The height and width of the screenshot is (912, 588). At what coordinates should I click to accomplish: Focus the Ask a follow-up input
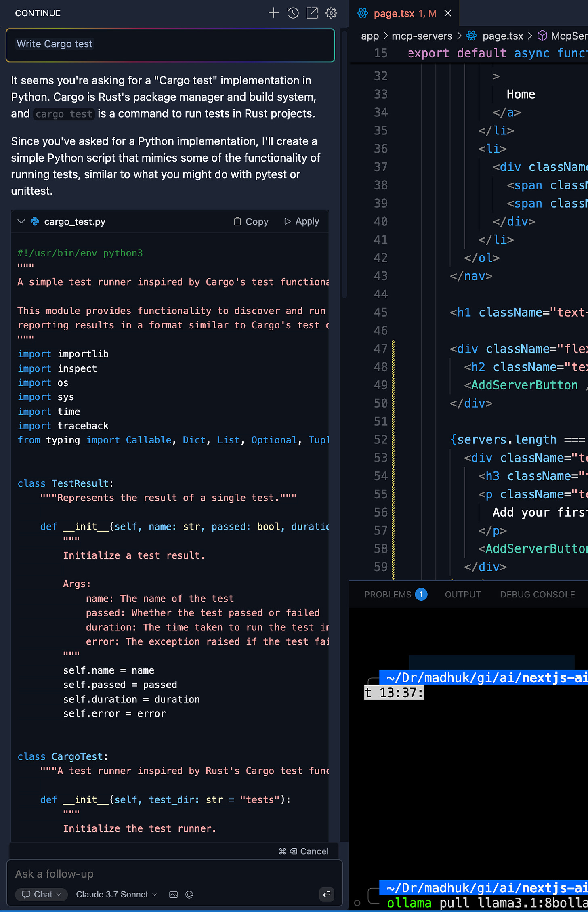coord(174,874)
